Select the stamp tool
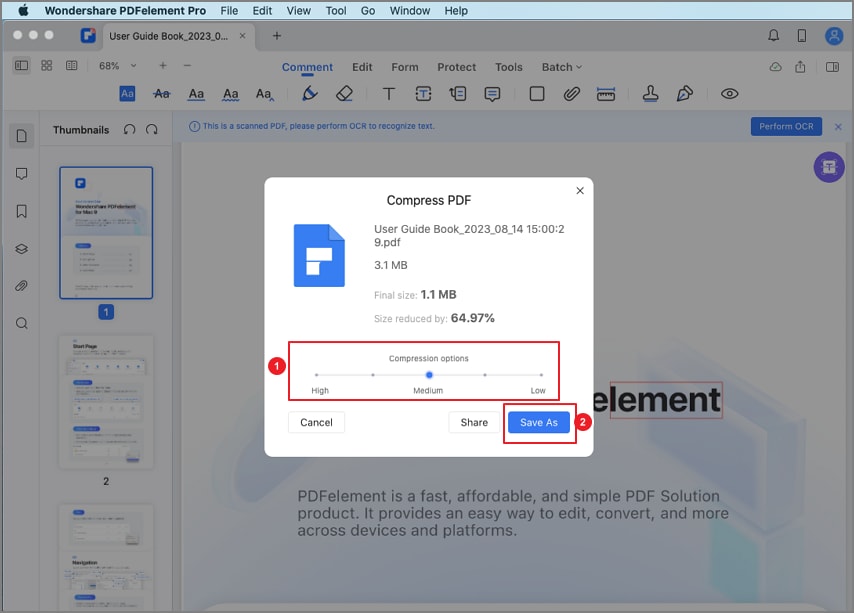Image resolution: width=854 pixels, height=613 pixels. point(650,94)
